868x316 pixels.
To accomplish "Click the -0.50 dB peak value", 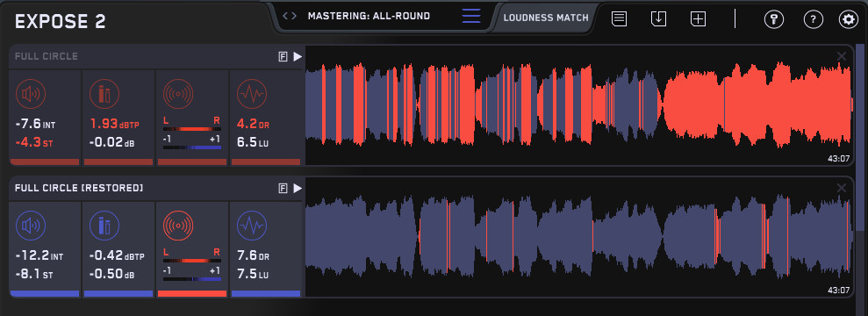I will click(x=111, y=275).
